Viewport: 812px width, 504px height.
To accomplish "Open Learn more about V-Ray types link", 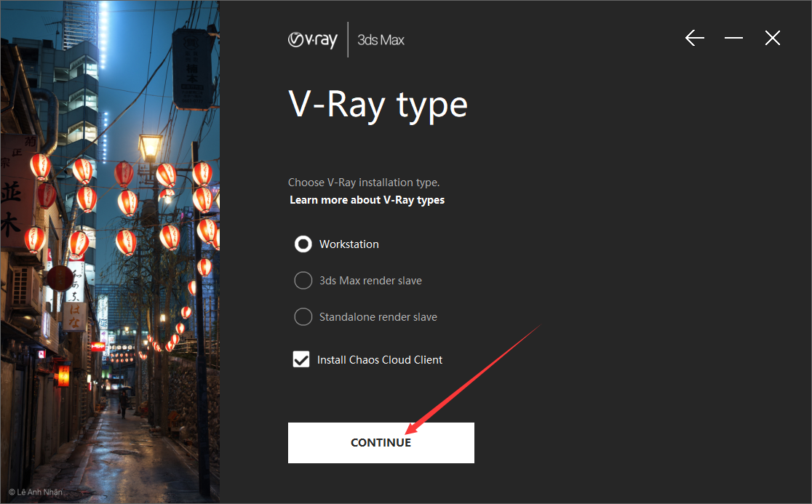I will [367, 200].
